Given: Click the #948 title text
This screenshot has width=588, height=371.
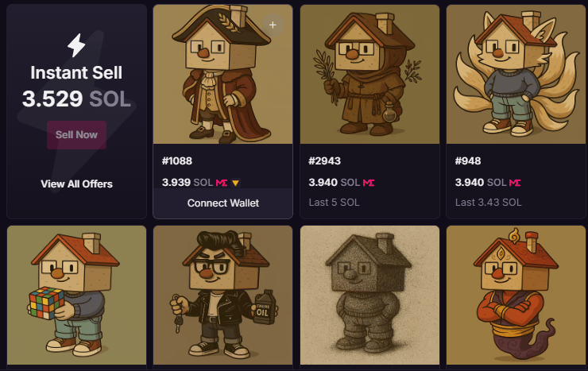Looking at the screenshot, I should [x=468, y=161].
